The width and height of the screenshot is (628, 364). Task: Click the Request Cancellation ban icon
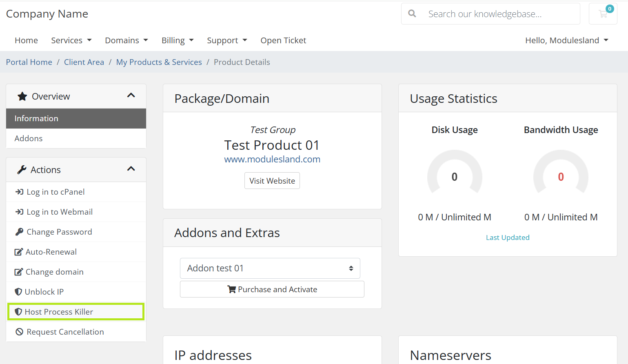[x=19, y=332]
